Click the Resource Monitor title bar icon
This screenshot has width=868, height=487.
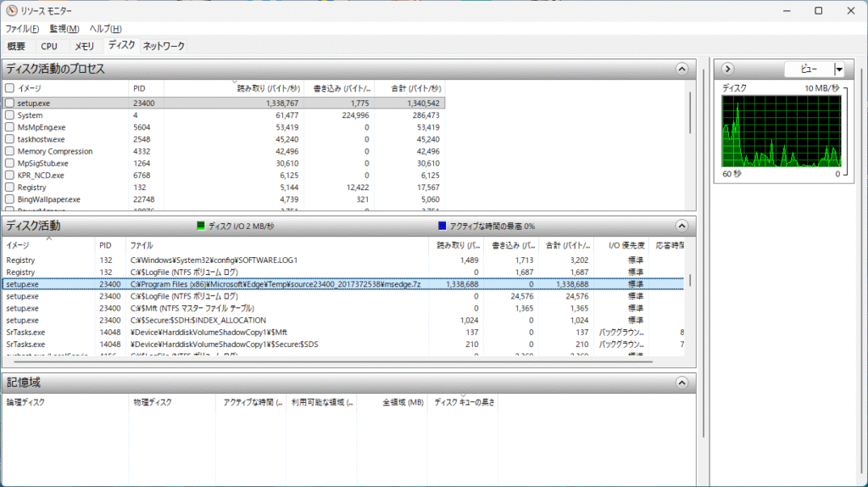point(11,10)
